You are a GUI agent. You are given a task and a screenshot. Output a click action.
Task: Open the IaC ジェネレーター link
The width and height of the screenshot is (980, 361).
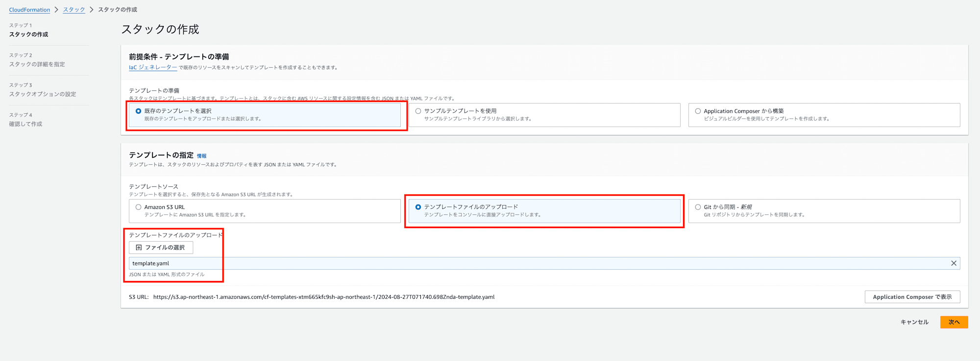point(153,68)
